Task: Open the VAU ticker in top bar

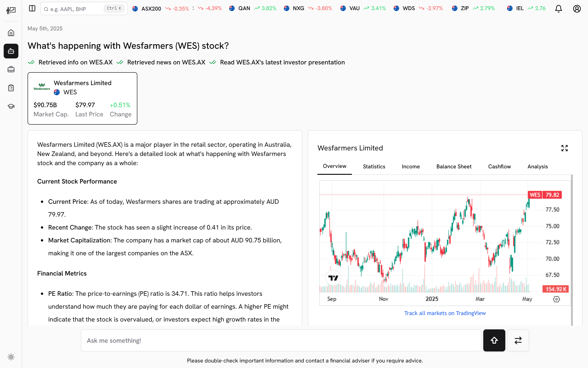Action: coord(363,9)
